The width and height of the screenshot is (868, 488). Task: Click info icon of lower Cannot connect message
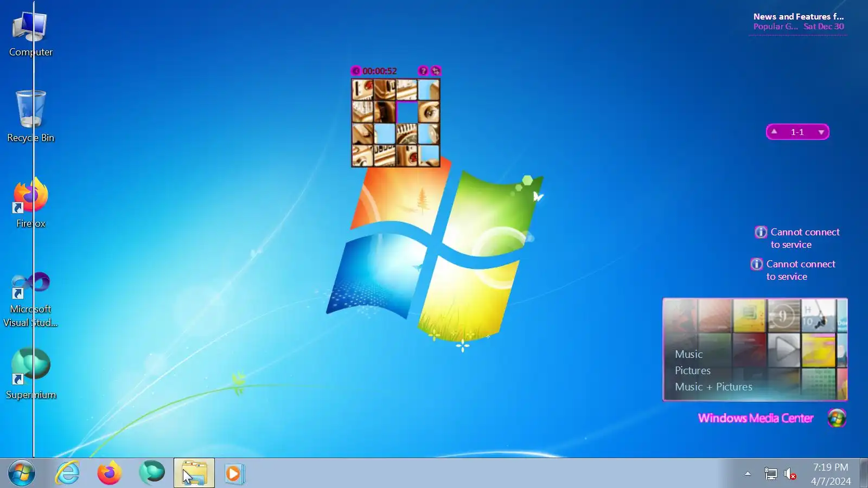point(756,264)
